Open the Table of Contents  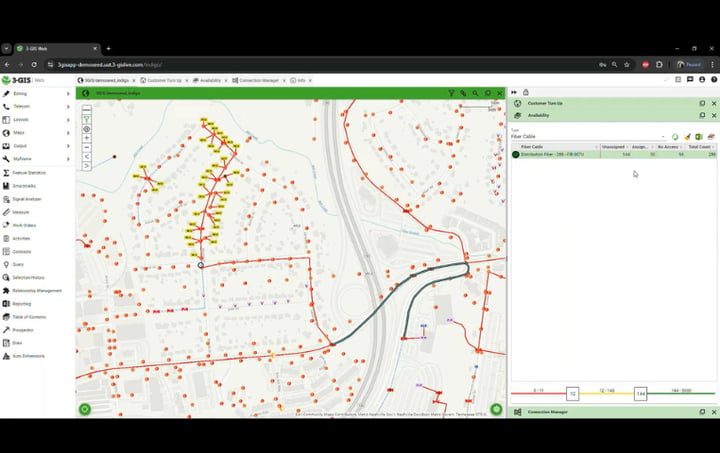click(28, 317)
